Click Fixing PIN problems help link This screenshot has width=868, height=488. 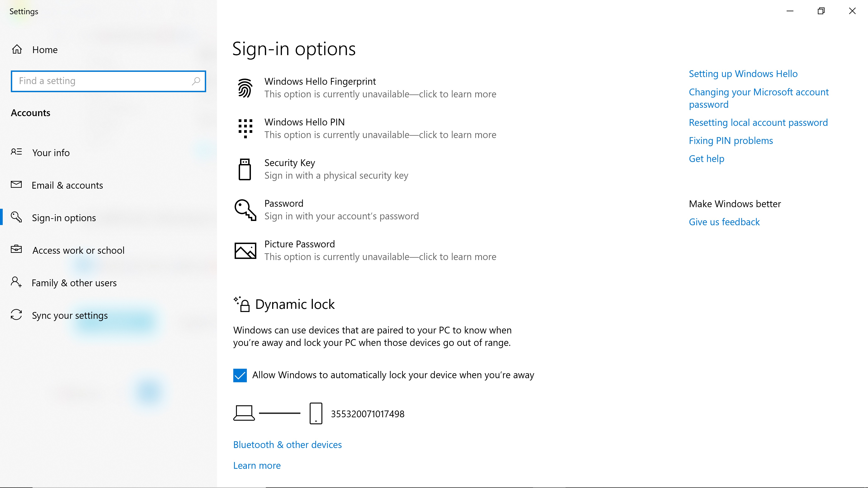pyautogui.click(x=731, y=141)
